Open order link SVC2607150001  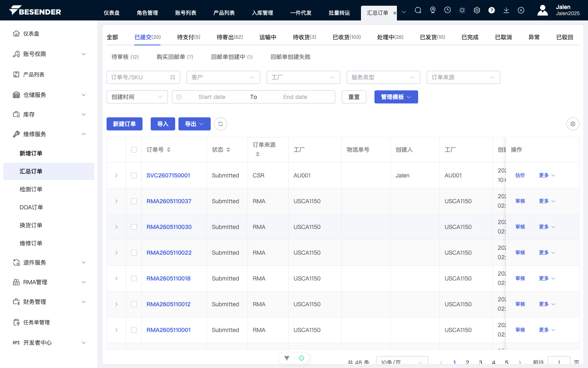tap(168, 175)
